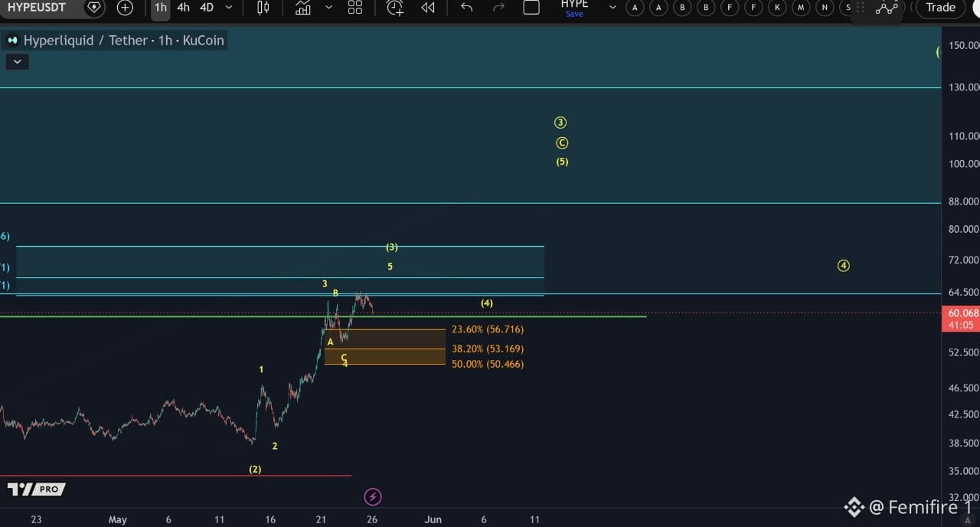This screenshot has height=527, width=980.
Task: Open the Indicators dialog
Action: (303, 8)
